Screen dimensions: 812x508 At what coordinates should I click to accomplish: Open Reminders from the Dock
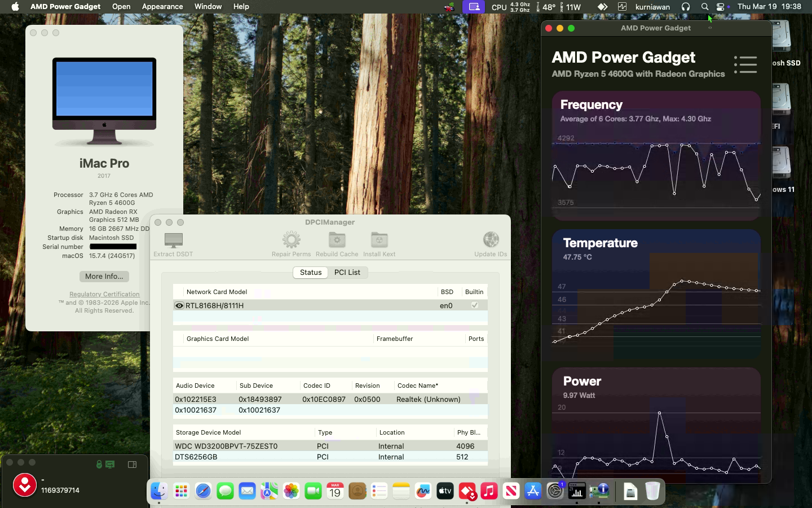[379, 491]
